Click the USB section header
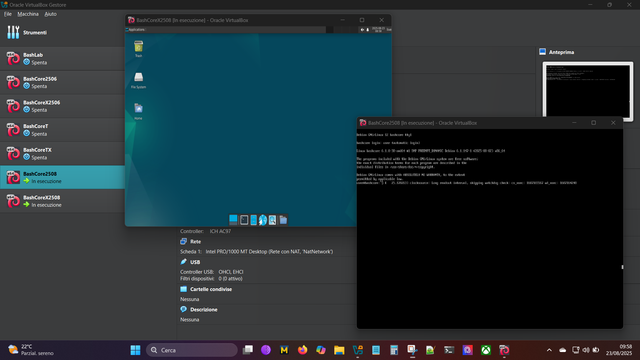The height and width of the screenshot is (360, 640). (x=195, y=262)
